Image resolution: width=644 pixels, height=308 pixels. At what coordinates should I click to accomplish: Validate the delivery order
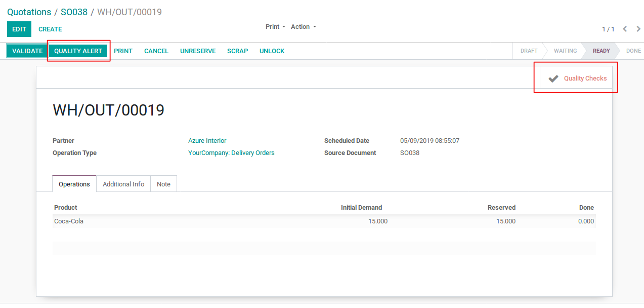coord(27,51)
